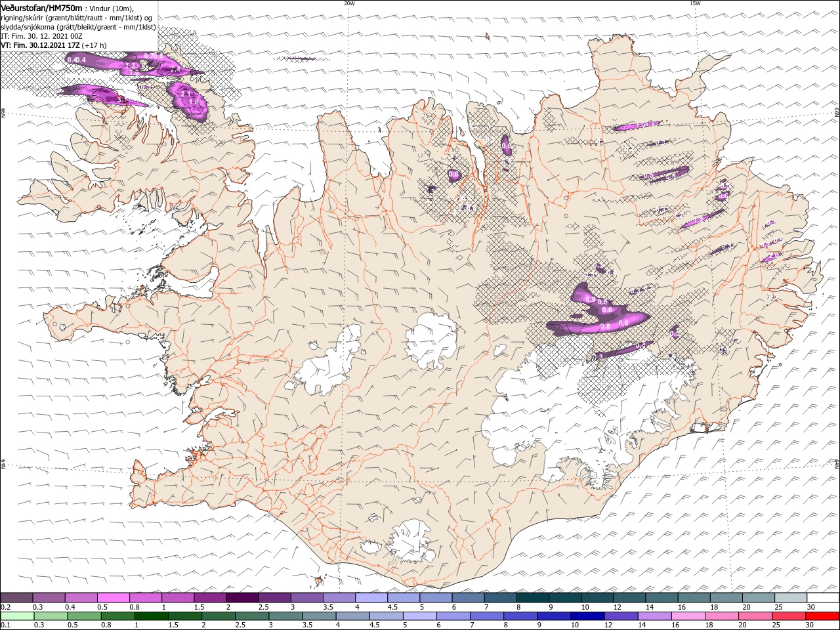The image size is (840, 630).
Task: Pick the navy blue swatch between 10 and 12
Action: [x=587, y=616]
